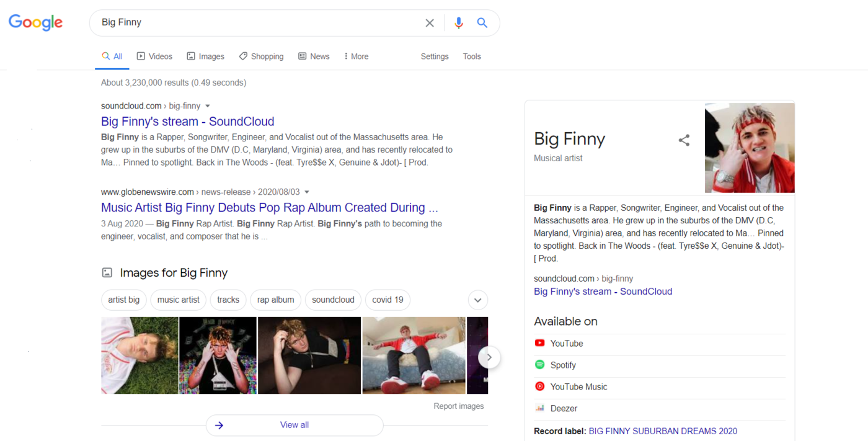The image size is (868, 441).
Task: Open the YouTube link under Available on
Action: pyautogui.click(x=567, y=344)
